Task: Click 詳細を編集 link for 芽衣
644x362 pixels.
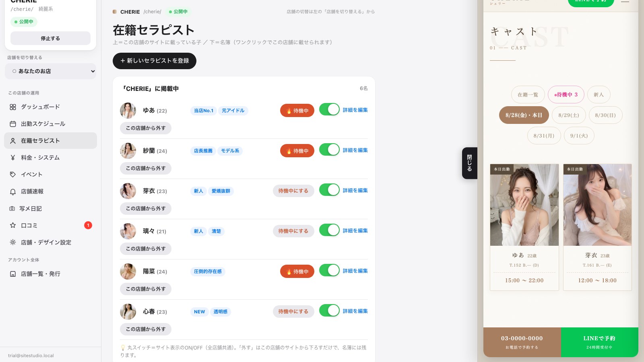Action: (355, 190)
